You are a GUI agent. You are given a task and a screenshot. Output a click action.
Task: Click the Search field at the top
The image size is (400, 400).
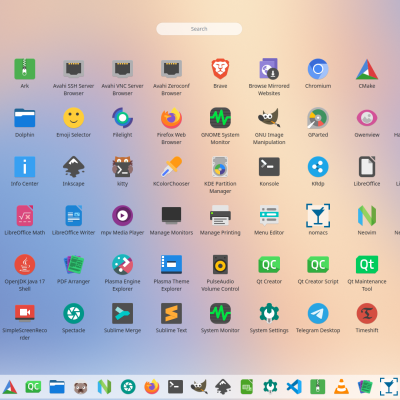(199, 29)
